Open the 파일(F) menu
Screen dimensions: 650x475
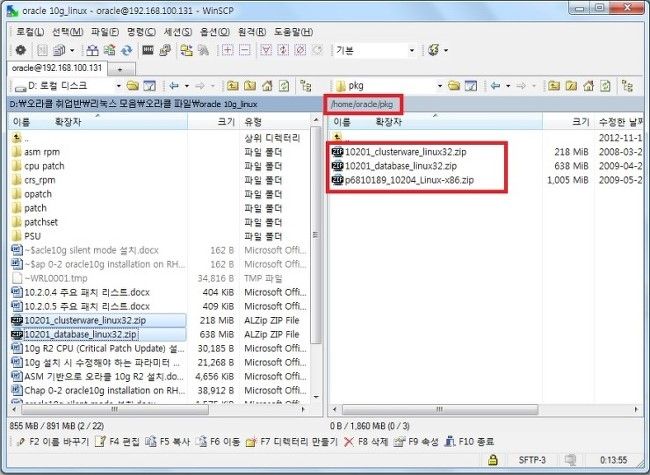click(105, 32)
